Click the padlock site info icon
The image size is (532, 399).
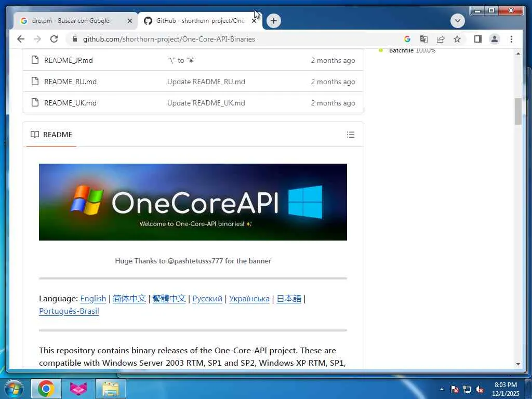75,39
